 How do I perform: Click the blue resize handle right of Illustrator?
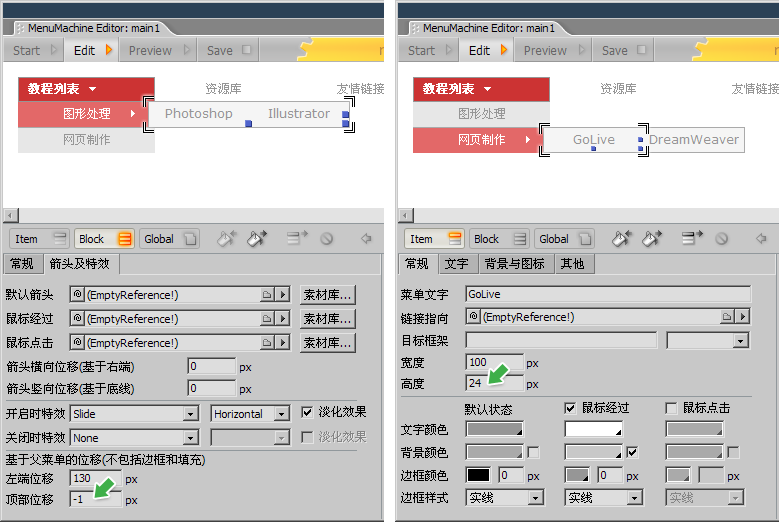point(346,115)
